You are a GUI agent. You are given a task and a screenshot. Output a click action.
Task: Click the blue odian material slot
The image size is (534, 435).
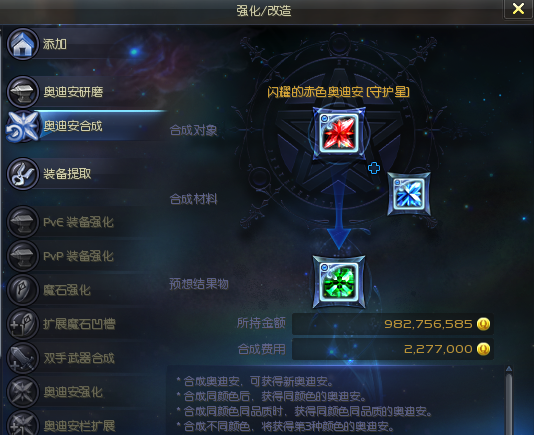[x=409, y=194]
